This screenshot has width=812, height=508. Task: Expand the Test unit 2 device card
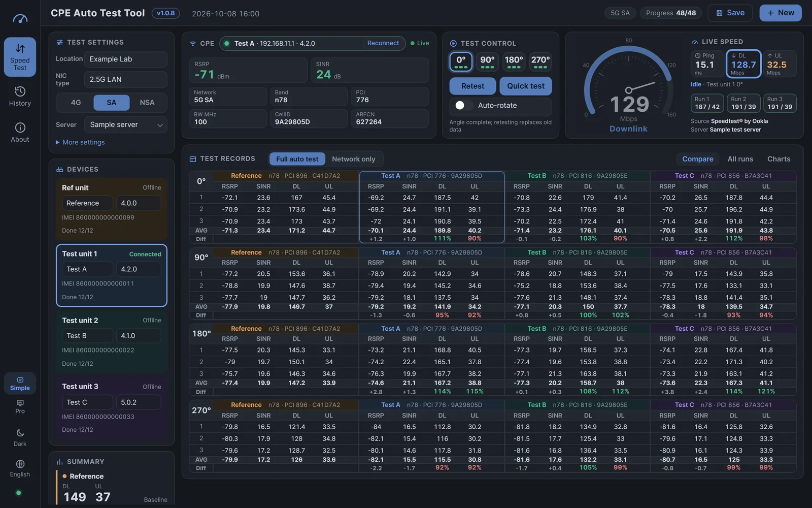[112, 342]
